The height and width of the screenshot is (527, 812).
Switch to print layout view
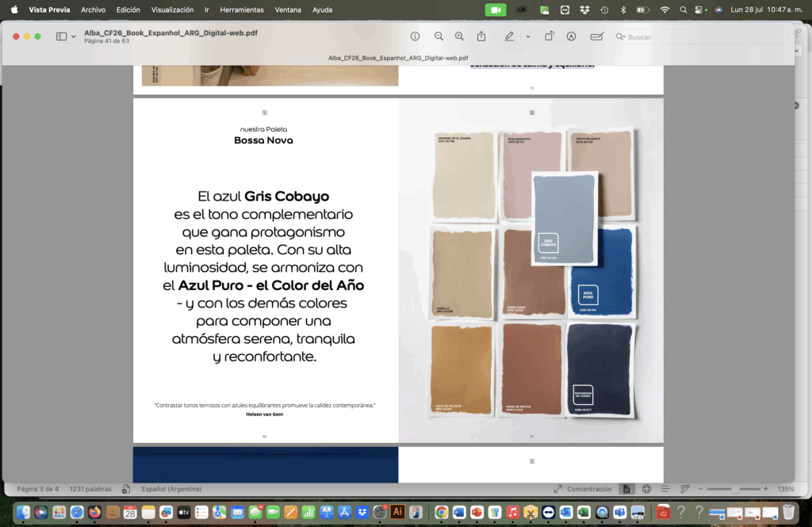626,489
